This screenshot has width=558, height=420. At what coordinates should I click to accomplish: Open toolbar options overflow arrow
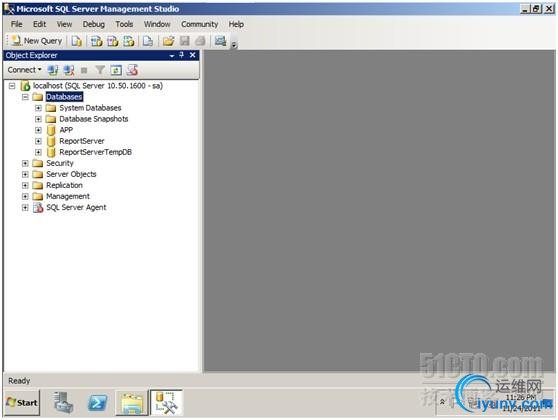pyautogui.click(x=234, y=44)
